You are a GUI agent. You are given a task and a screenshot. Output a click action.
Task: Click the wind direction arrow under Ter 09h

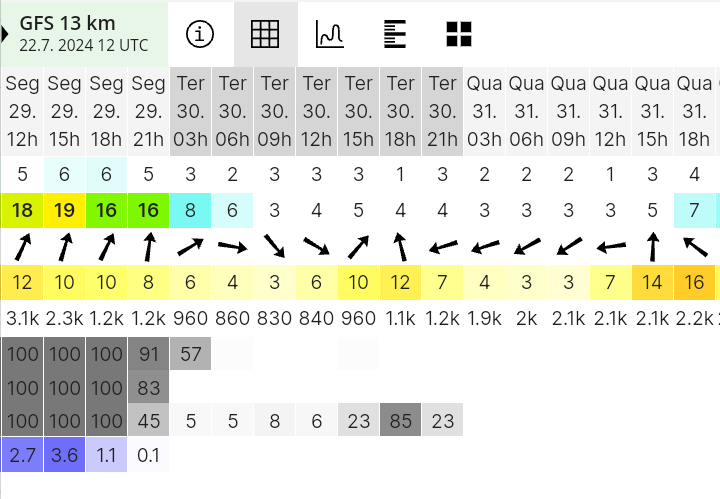pyautogui.click(x=274, y=247)
